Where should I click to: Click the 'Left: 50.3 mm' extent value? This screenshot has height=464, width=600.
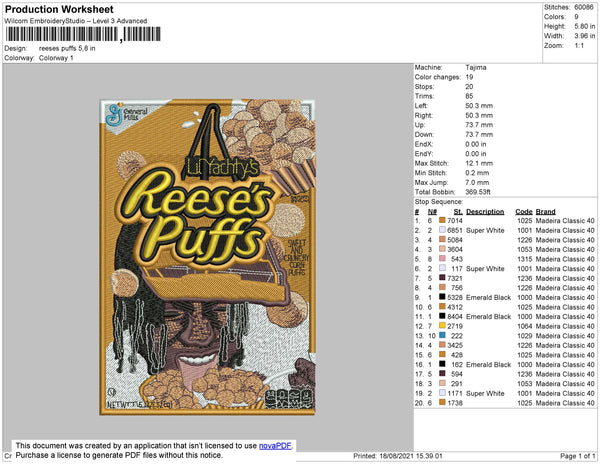[479, 106]
